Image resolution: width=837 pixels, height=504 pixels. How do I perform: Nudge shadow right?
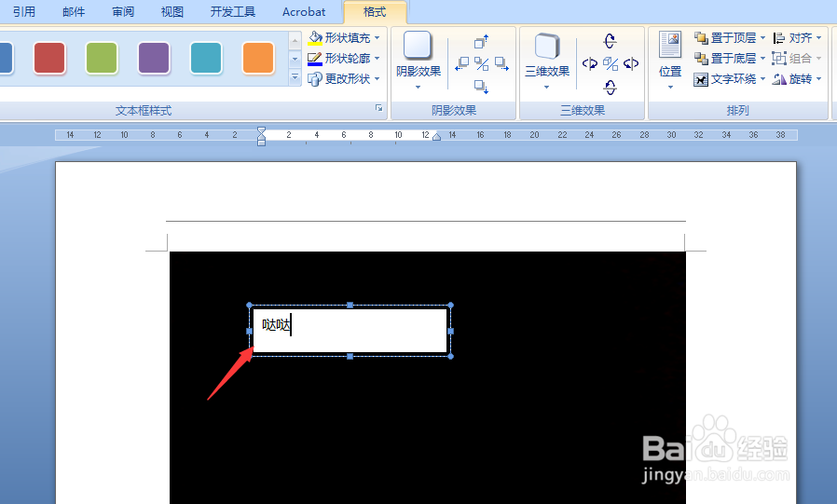pyautogui.click(x=501, y=64)
